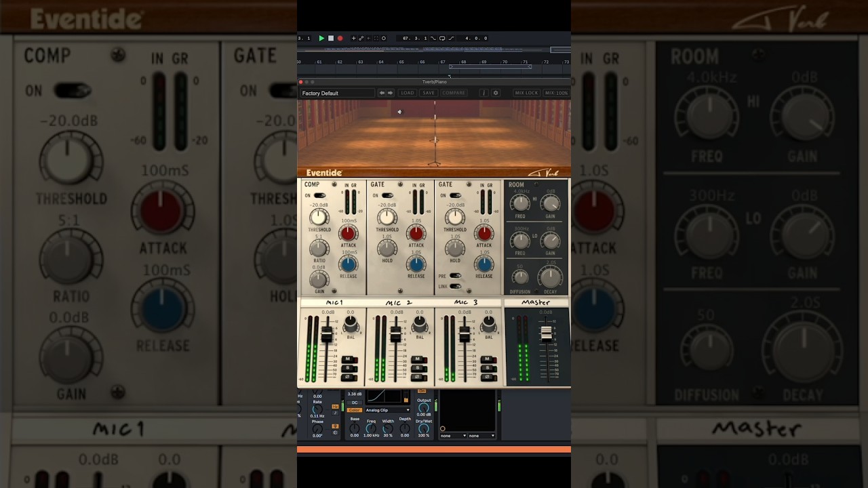Screen dimensions: 868x488
Task: Click the Mic 1 fader handle
Action: click(327, 334)
